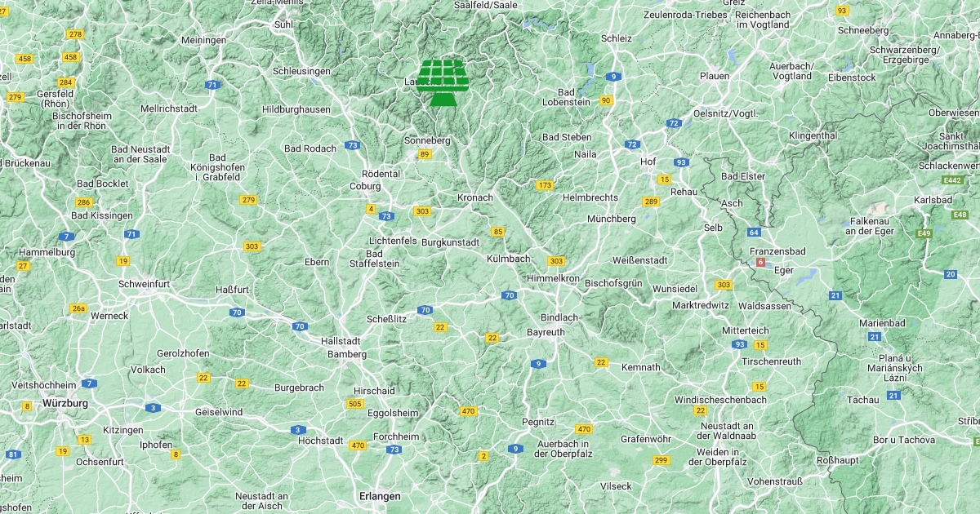Click the Sonneberg city label

(x=427, y=140)
